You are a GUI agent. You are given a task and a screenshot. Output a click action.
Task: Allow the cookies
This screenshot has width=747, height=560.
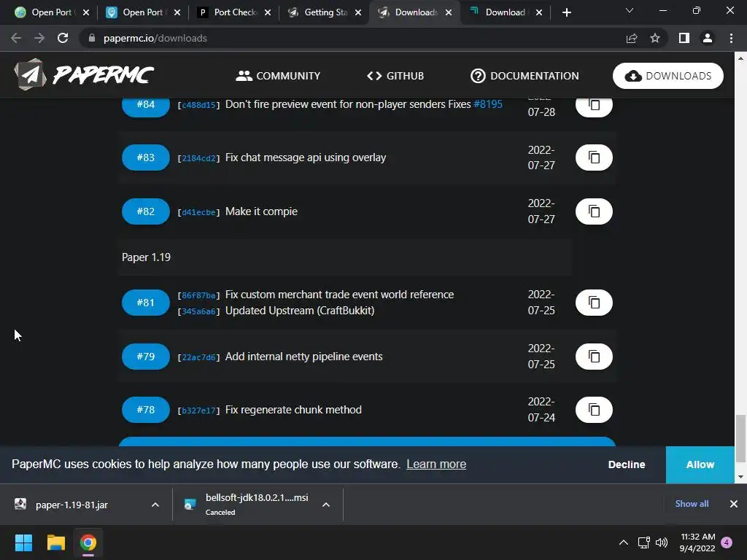700,464
